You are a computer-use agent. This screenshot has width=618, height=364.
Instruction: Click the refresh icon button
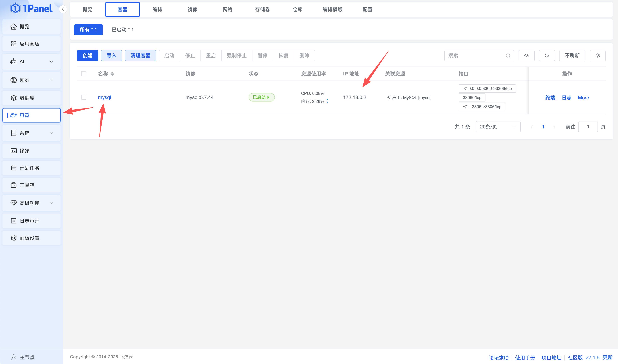pos(547,56)
